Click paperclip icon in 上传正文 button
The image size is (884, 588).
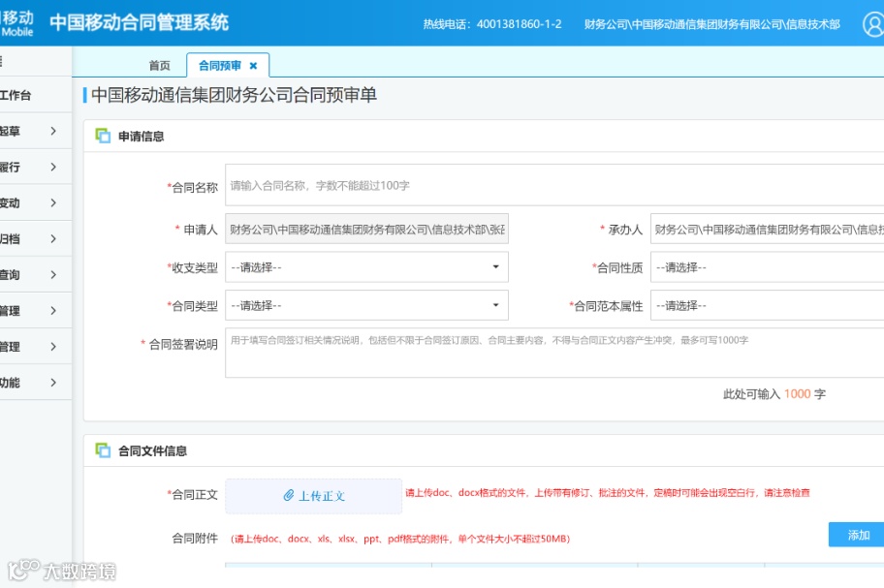[289, 495]
